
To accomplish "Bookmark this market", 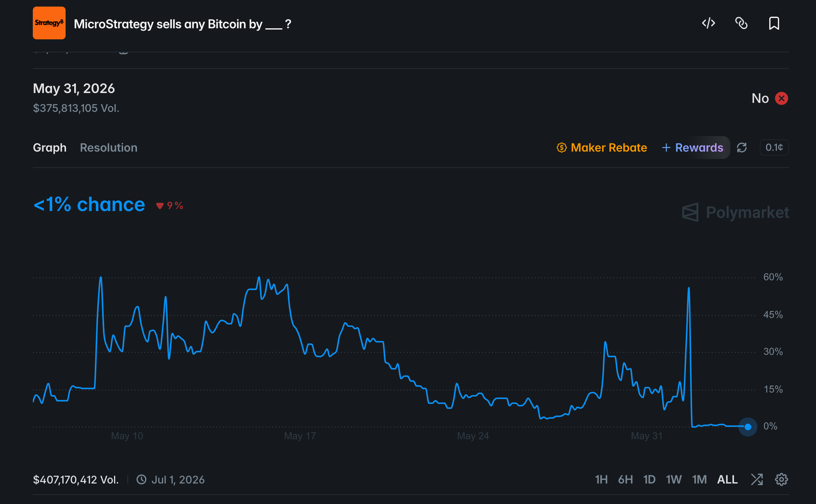I will pos(774,23).
